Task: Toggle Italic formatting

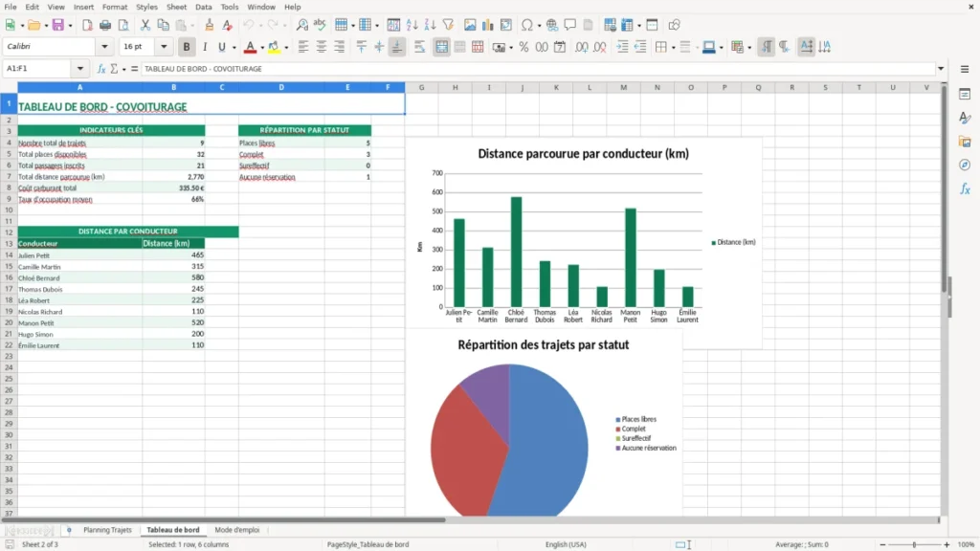Action: (205, 47)
